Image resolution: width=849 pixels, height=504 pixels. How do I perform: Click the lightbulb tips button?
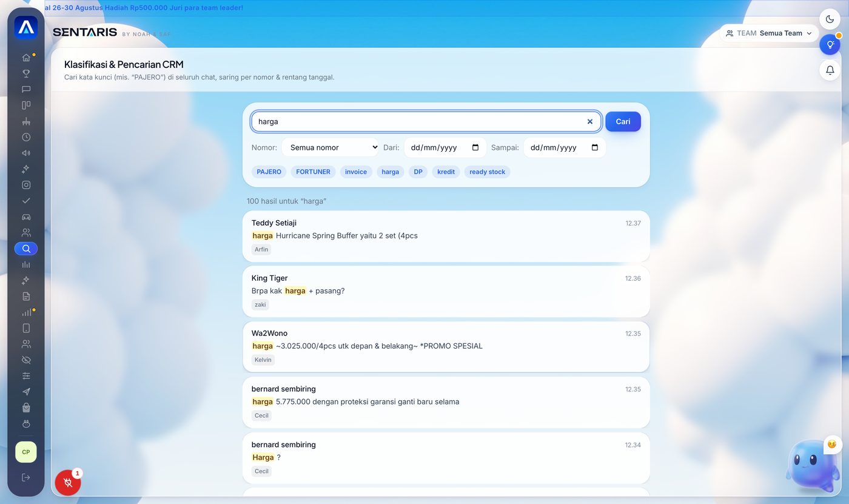pos(830,45)
